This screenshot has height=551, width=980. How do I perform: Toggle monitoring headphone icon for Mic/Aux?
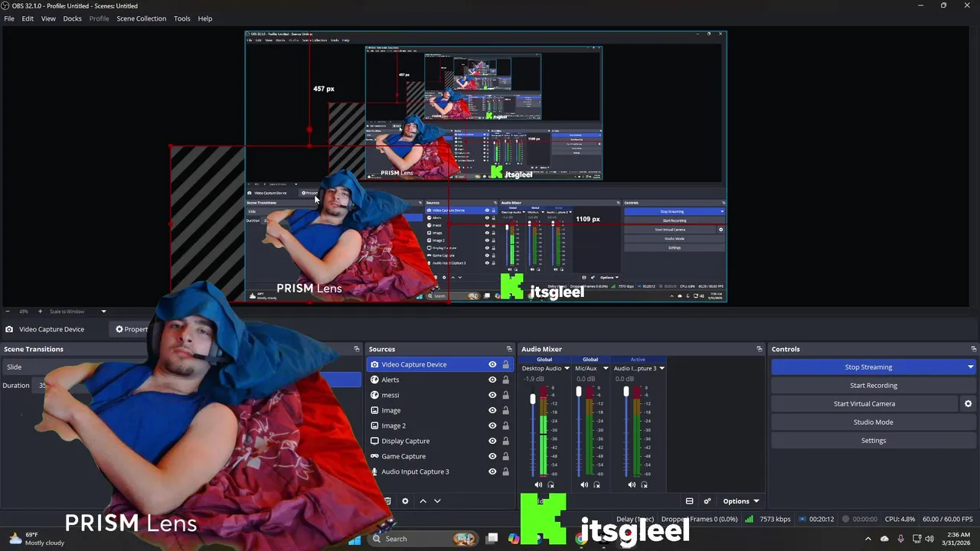pos(596,484)
